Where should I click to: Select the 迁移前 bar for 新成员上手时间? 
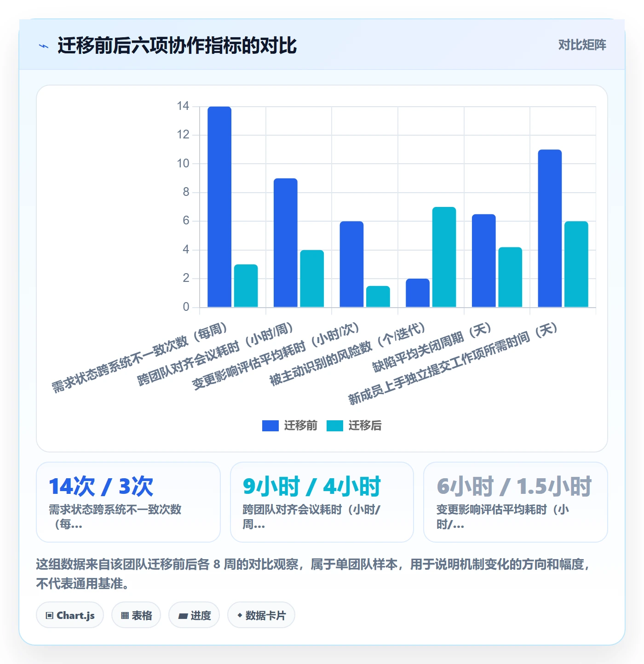coord(550,229)
